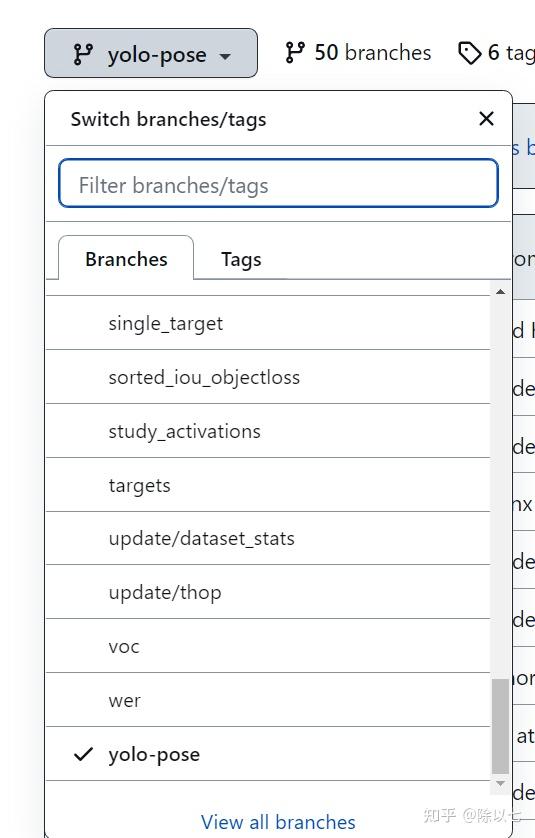This screenshot has width=535, height=838.
Task: Click the scrollbar up arrow in branch list
Action: pyautogui.click(x=500, y=292)
